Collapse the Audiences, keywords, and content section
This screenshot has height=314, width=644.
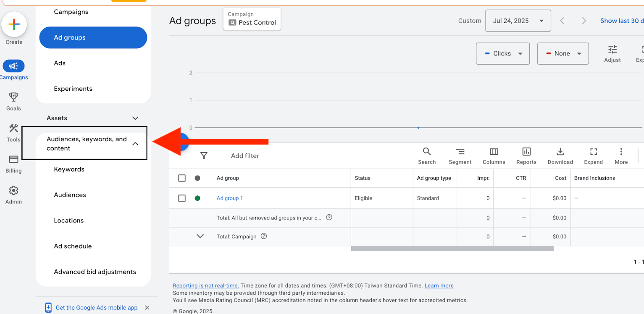click(135, 143)
